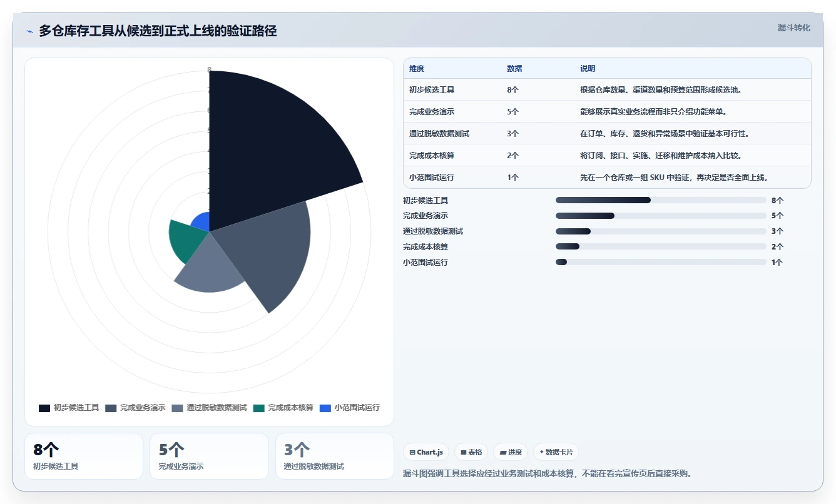Click the 3个 value in table
The width and height of the screenshot is (836, 504).
512,134
